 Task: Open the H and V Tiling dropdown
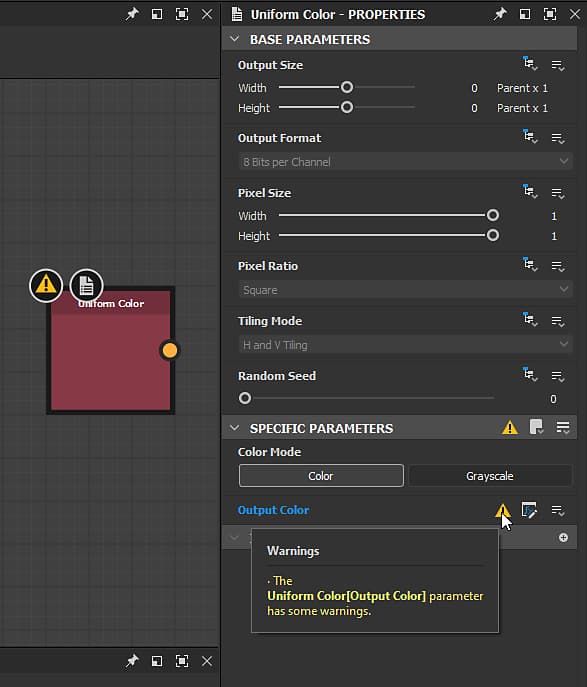click(x=405, y=345)
